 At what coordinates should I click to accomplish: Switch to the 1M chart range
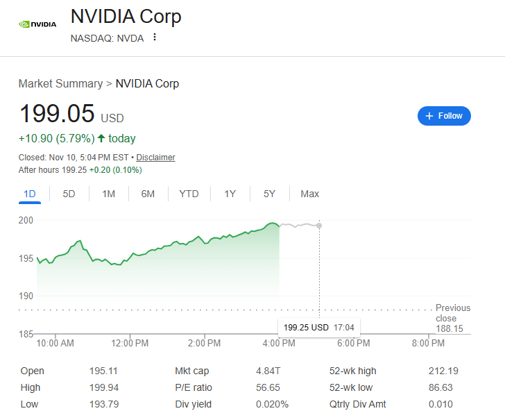point(108,194)
